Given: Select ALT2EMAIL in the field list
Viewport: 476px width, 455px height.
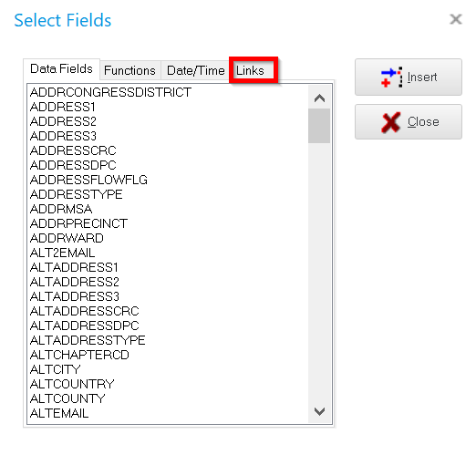Looking at the screenshot, I should coord(63,253).
